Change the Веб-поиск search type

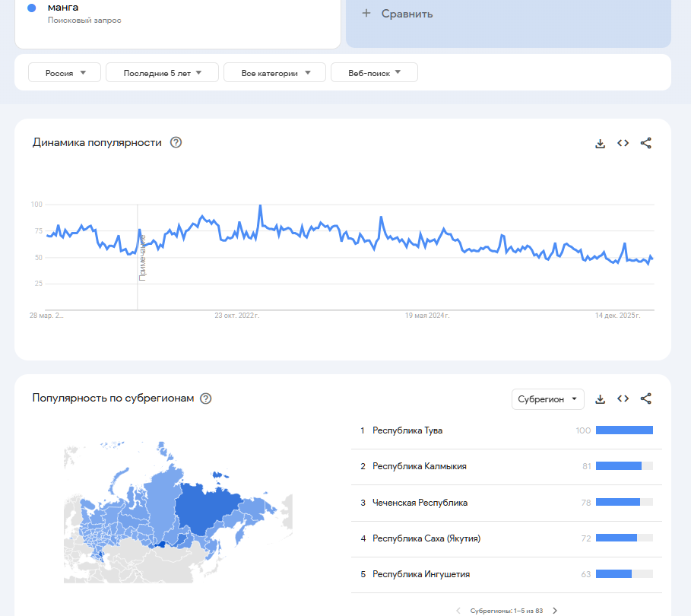[374, 73]
